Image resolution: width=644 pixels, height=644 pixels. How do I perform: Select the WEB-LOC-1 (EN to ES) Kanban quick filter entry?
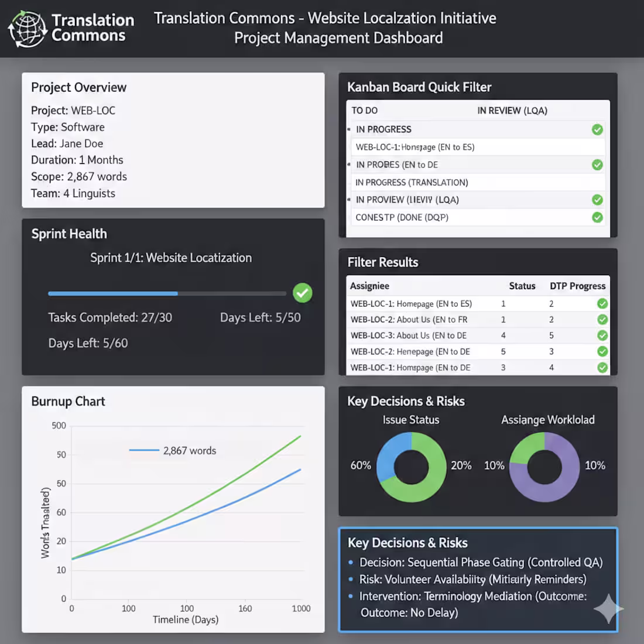pyautogui.click(x=478, y=147)
